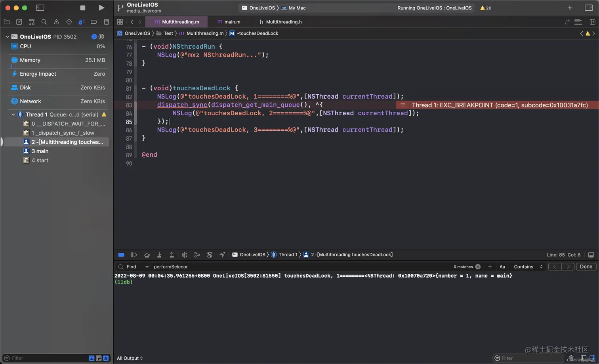
Task: Click Done to close find bar
Action: point(586,267)
